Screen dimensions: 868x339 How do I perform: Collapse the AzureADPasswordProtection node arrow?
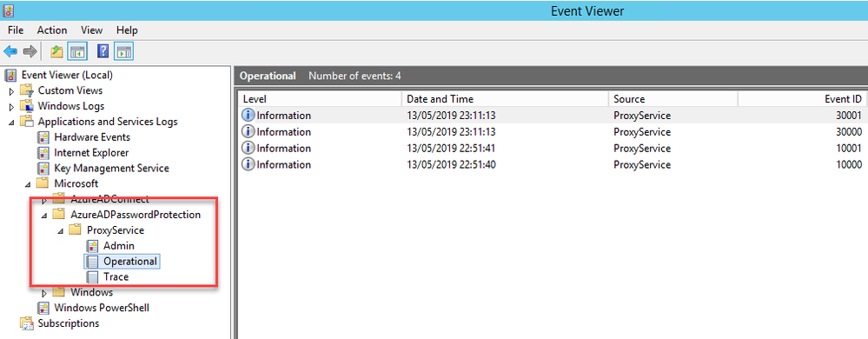pos(44,216)
